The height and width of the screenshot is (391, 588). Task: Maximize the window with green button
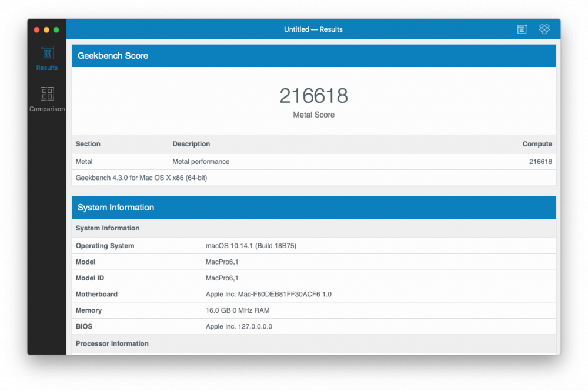point(56,29)
